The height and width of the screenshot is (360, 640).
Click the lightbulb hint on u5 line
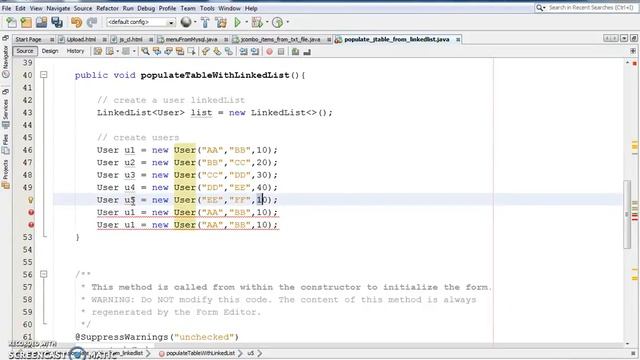point(31,200)
